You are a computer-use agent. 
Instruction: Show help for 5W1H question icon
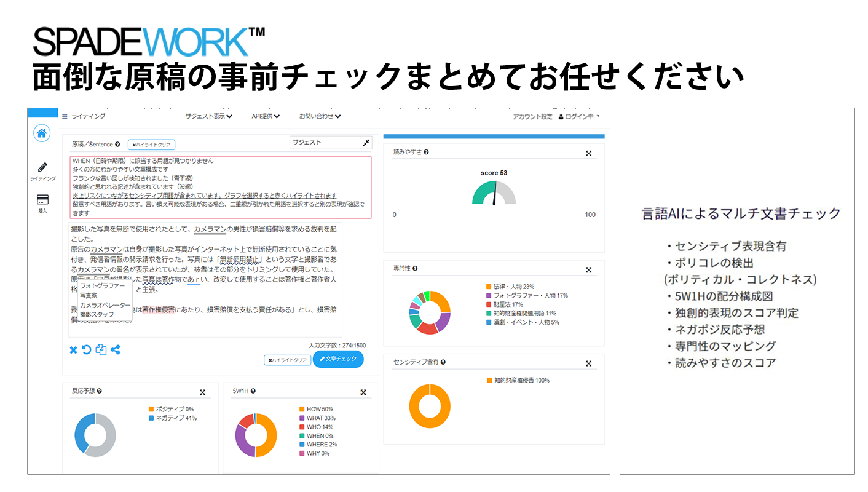(x=253, y=391)
